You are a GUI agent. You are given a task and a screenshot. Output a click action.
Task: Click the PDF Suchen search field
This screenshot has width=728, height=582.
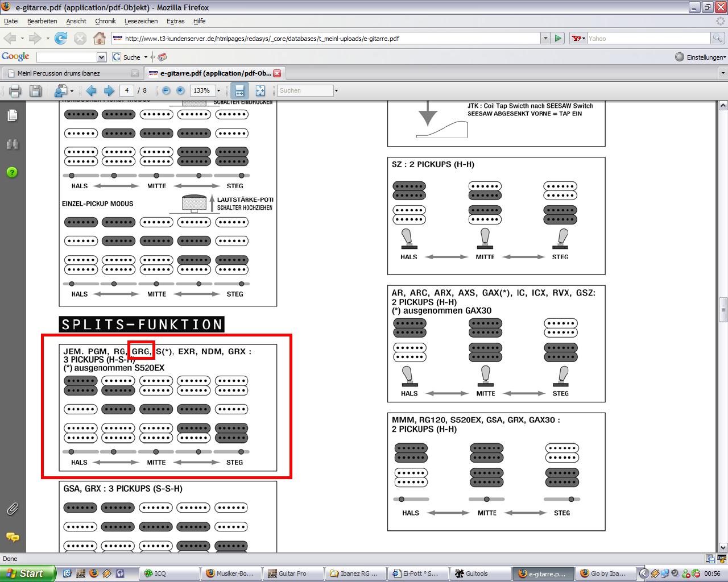coord(305,90)
